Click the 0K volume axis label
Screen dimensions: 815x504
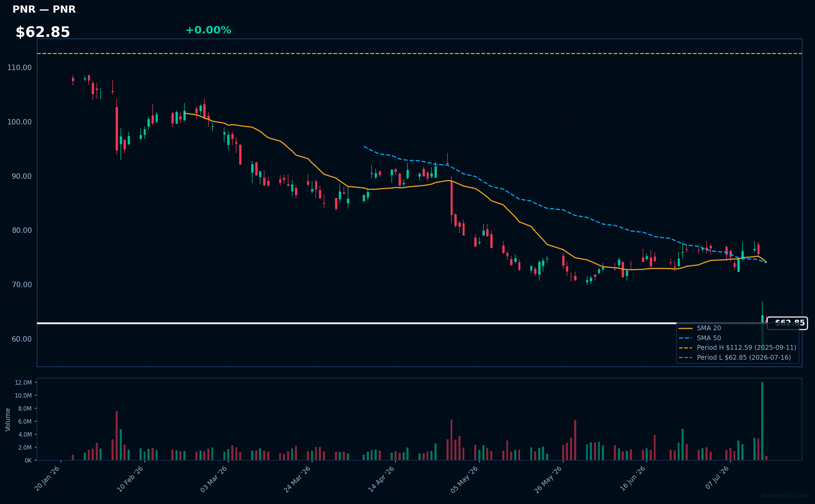point(28,461)
